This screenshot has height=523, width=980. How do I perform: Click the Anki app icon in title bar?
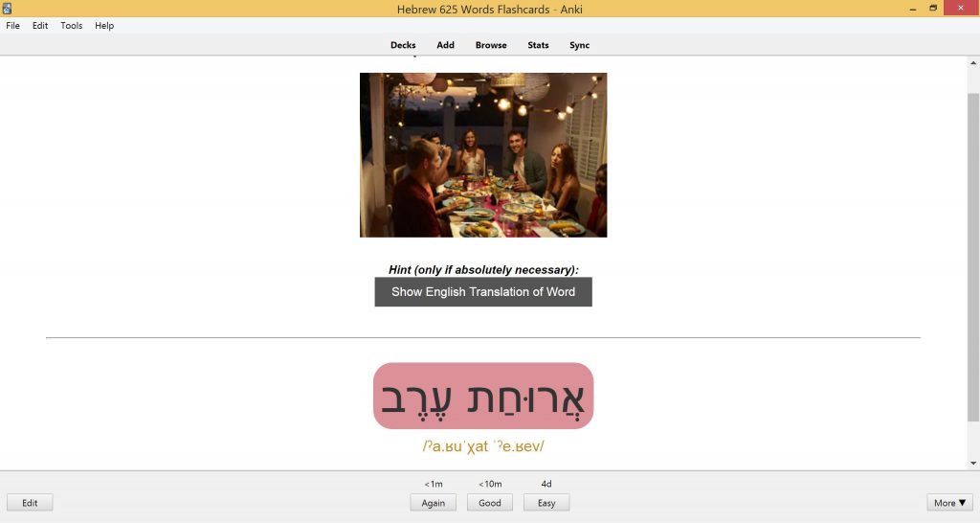7,9
